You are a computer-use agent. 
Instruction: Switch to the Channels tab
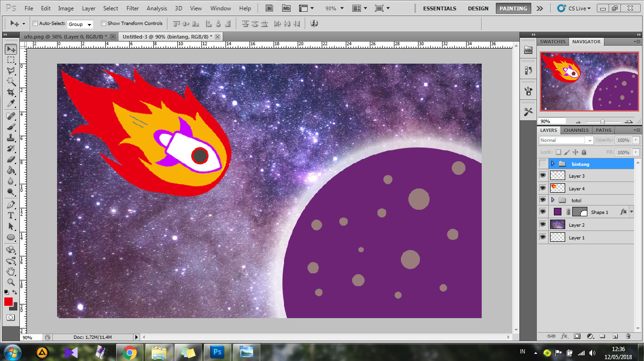(x=576, y=130)
